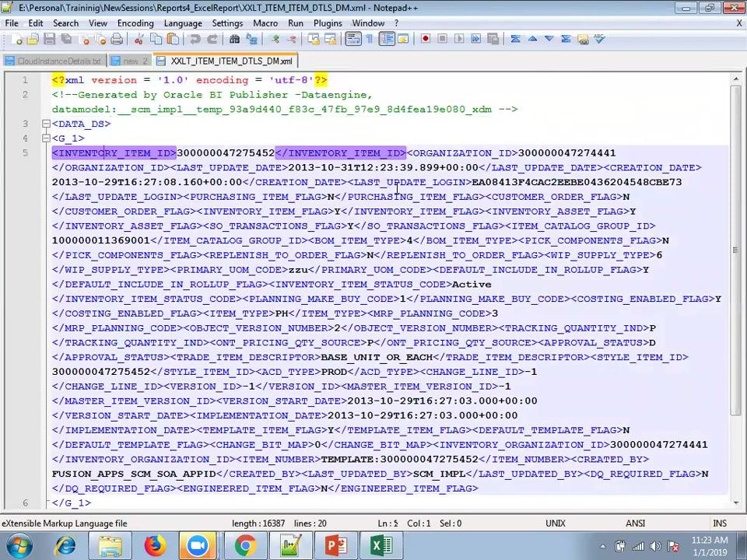Switch to the new 2 tab
Screen dimensions: 747x560
[x=130, y=61]
